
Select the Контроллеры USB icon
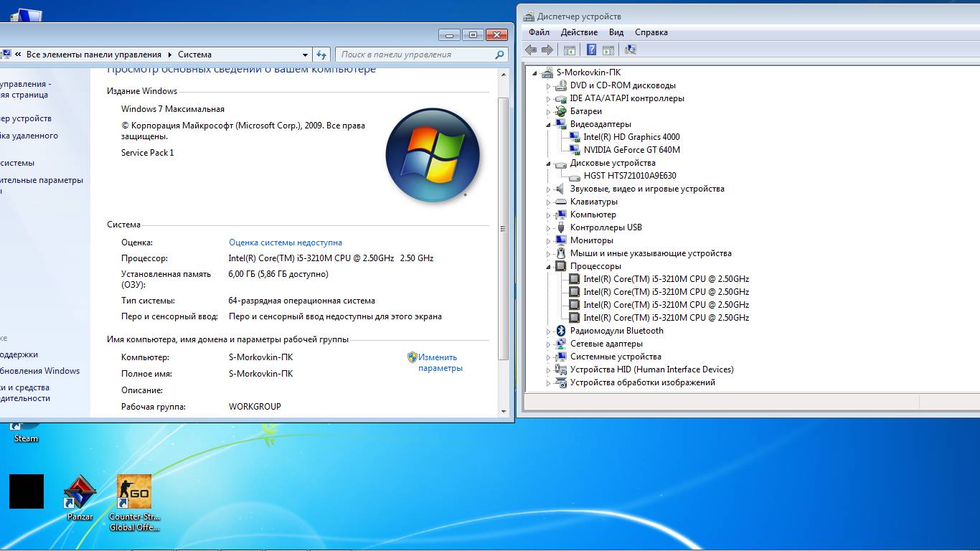coord(561,227)
